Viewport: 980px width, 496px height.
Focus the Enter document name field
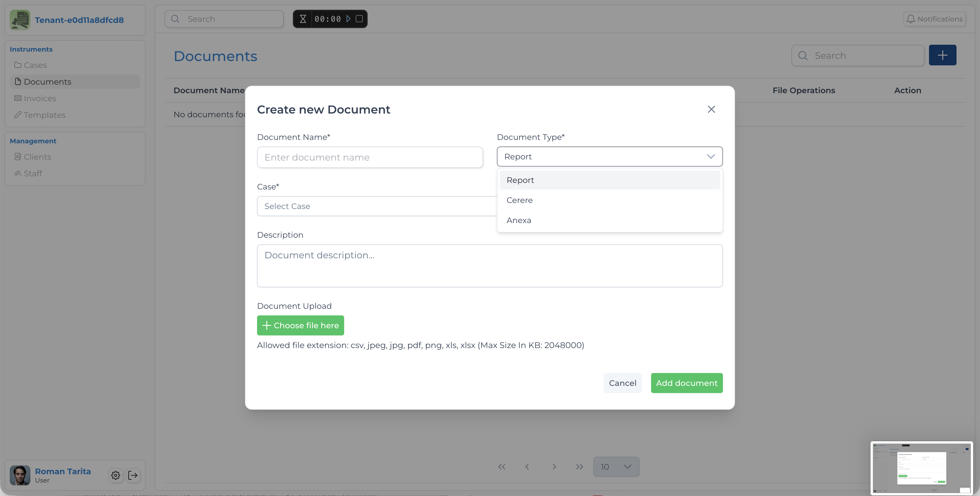(369, 157)
